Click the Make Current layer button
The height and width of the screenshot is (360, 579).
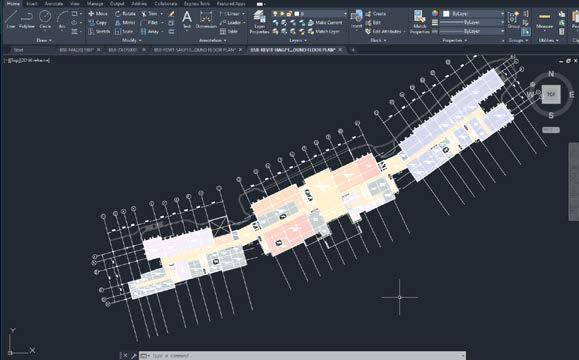pyautogui.click(x=325, y=23)
